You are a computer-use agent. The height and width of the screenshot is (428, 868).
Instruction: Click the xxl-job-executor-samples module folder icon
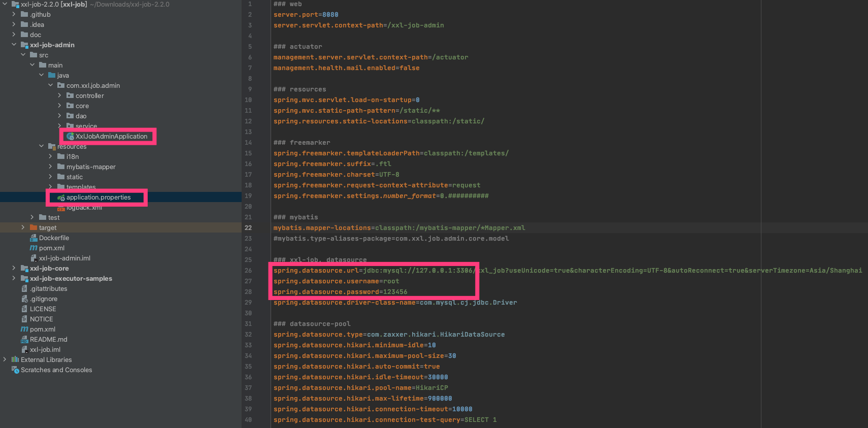[24, 278]
